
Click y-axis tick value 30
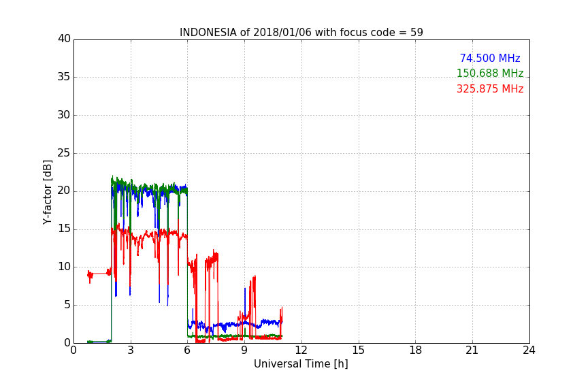click(64, 115)
